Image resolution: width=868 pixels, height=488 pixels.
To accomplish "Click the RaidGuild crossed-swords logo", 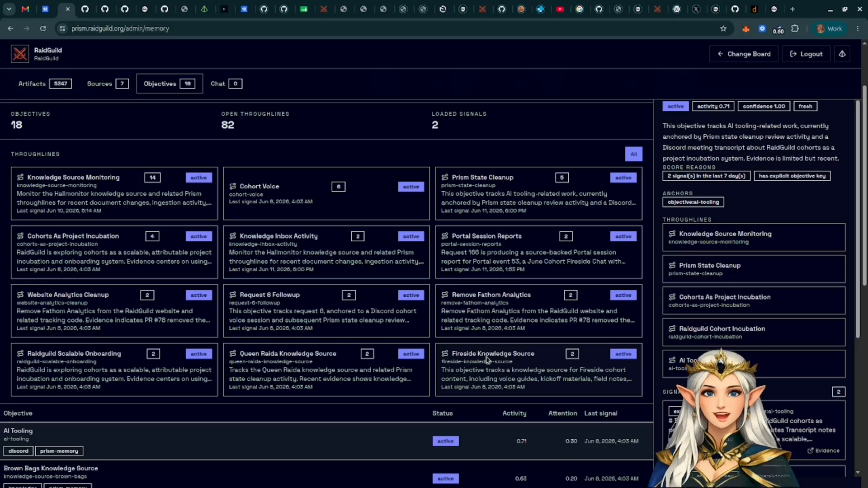I will click(20, 54).
